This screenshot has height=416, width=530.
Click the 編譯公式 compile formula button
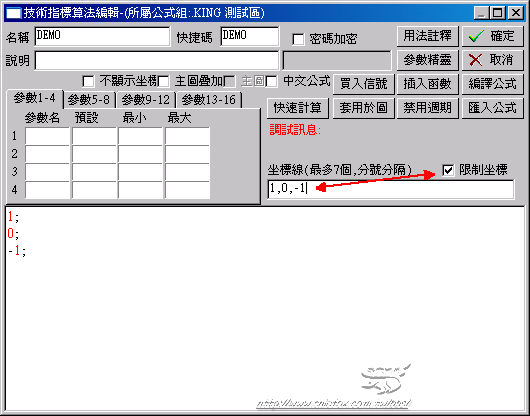click(x=493, y=84)
